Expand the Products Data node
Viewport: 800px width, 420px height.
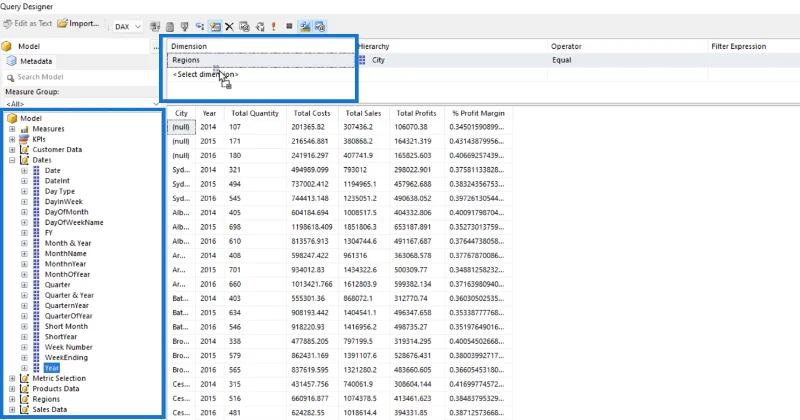click(12, 389)
